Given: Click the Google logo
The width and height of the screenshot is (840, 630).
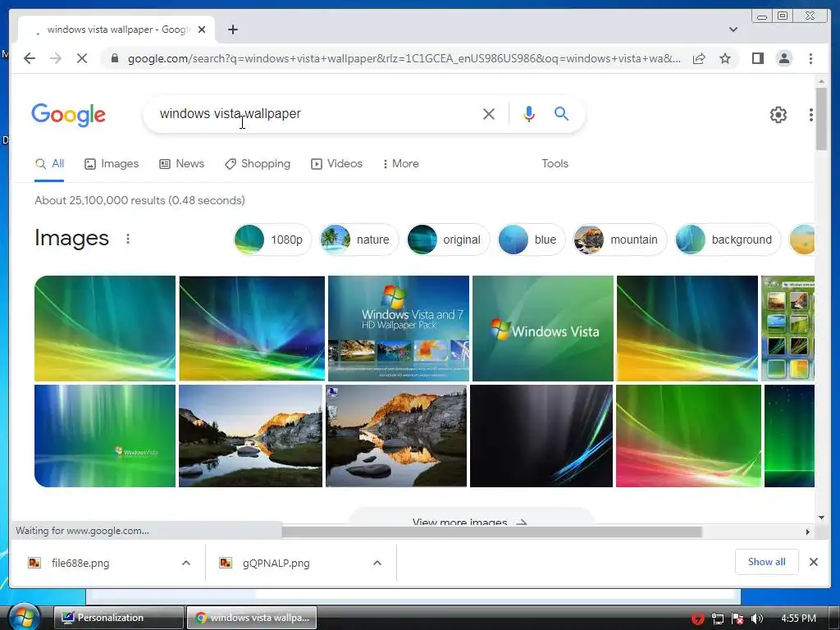Looking at the screenshot, I should [69, 115].
